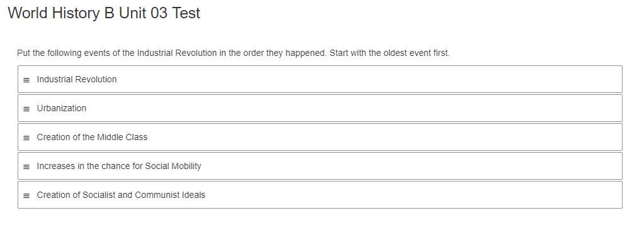The image size is (644, 235).
Task: Focus the Social Mobility answer box
Action: click(x=320, y=166)
